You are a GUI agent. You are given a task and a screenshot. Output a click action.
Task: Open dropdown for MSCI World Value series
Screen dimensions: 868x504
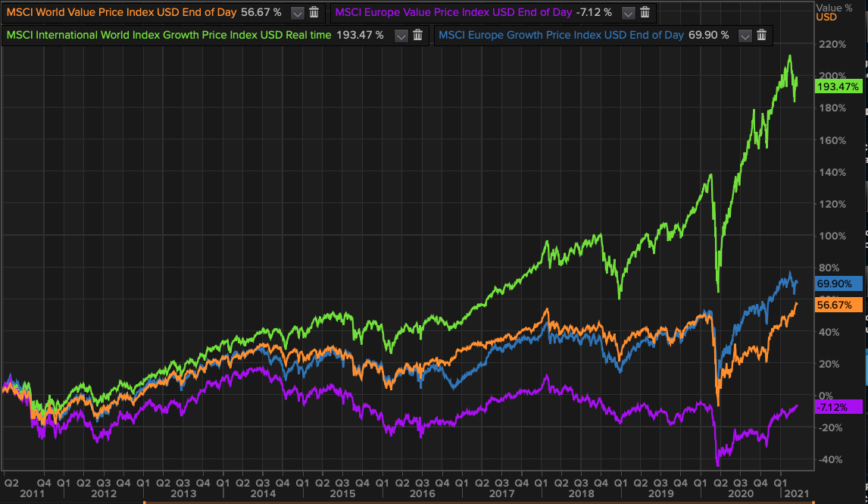click(x=297, y=13)
